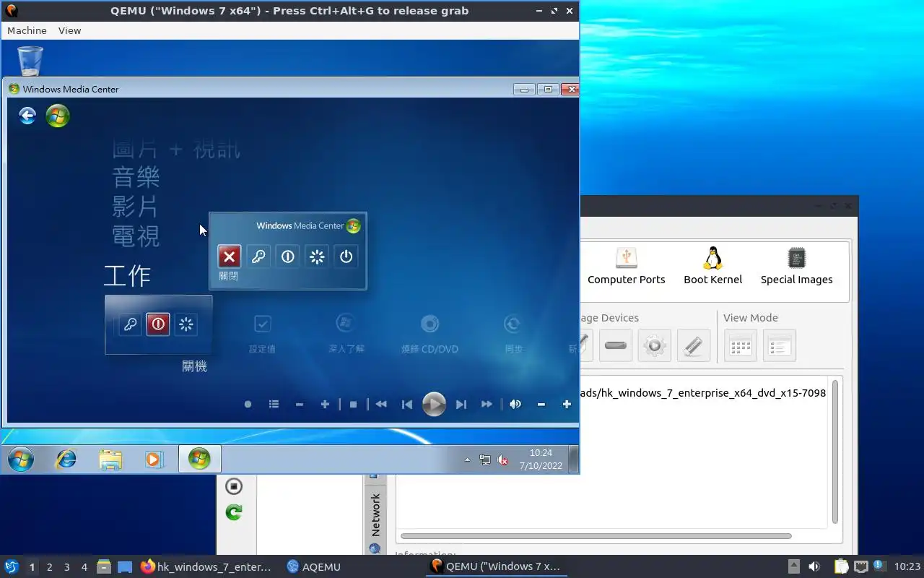Screen dimensions: 924x578
Task: Open Special Images in the AQEMU window
Action: pyautogui.click(x=797, y=266)
